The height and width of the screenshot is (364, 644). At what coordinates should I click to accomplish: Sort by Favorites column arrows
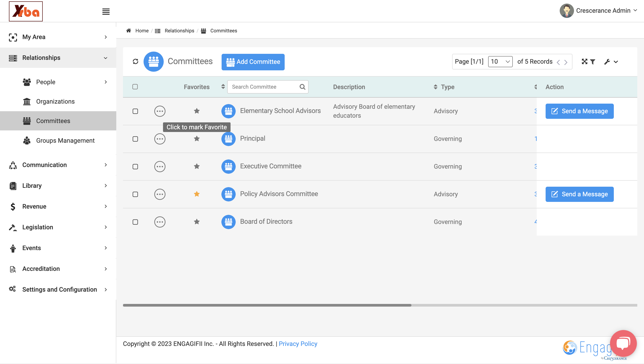tap(223, 87)
